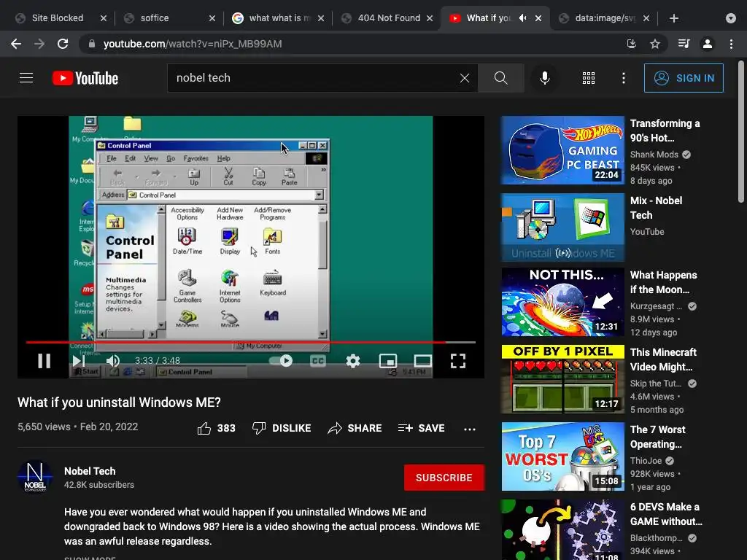Open Nobel Tech channel avatar
This screenshot has width=747, height=560.
(x=35, y=478)
